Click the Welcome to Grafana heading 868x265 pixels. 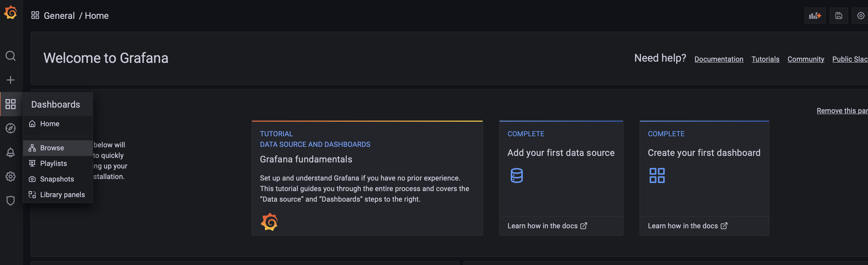coord(106,58)
